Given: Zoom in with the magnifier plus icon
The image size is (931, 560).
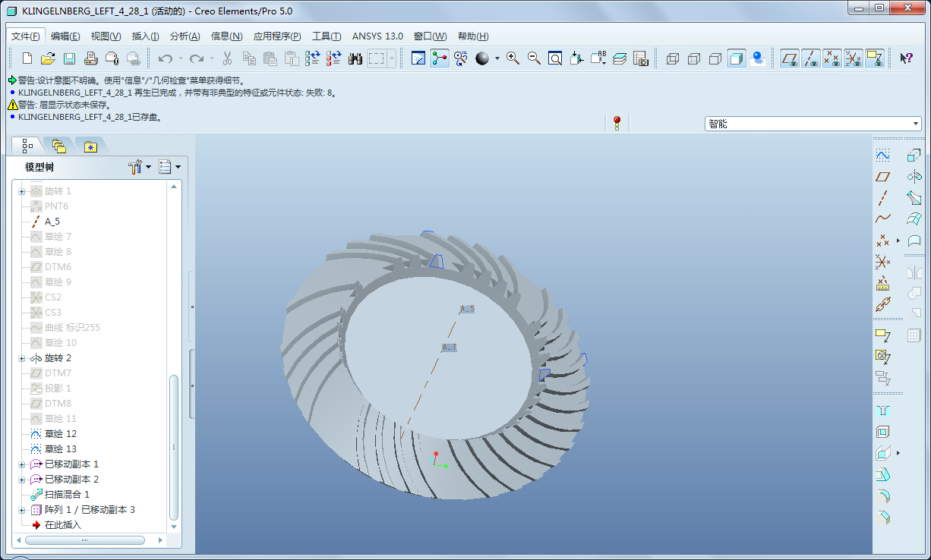Looking at the screenshot, I should (x=513, y=58).
